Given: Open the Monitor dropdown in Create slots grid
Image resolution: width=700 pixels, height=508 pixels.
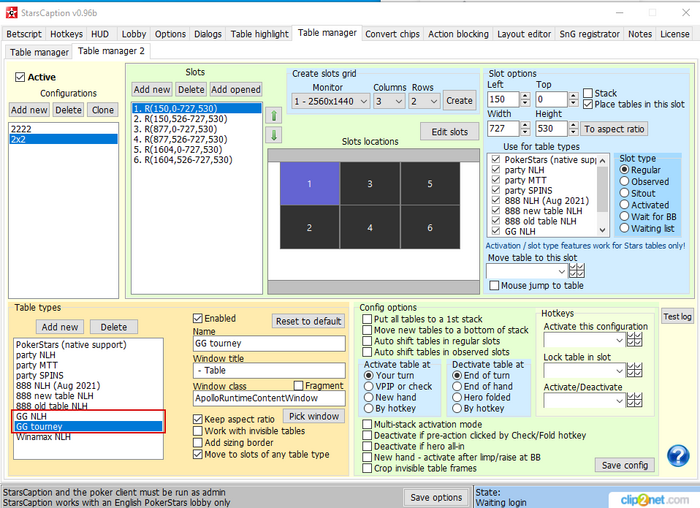Looking at the screenshot, I should coord(329,101).
